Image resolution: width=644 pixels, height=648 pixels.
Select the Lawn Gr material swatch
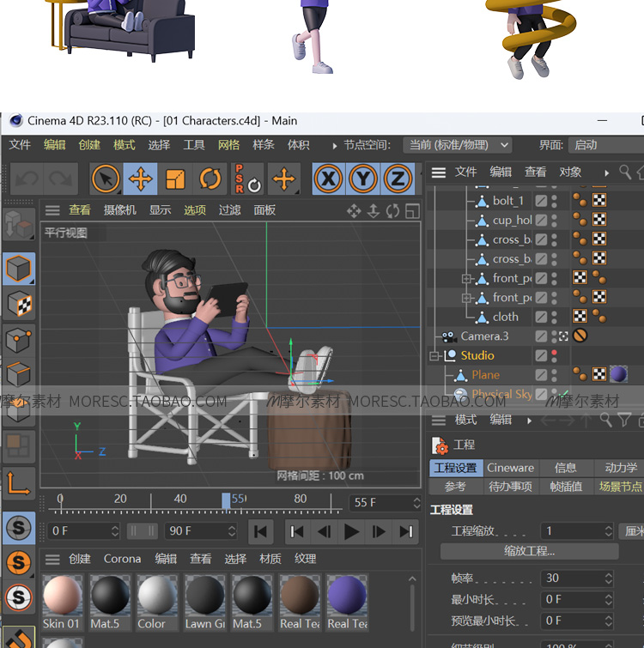[205, 602]
